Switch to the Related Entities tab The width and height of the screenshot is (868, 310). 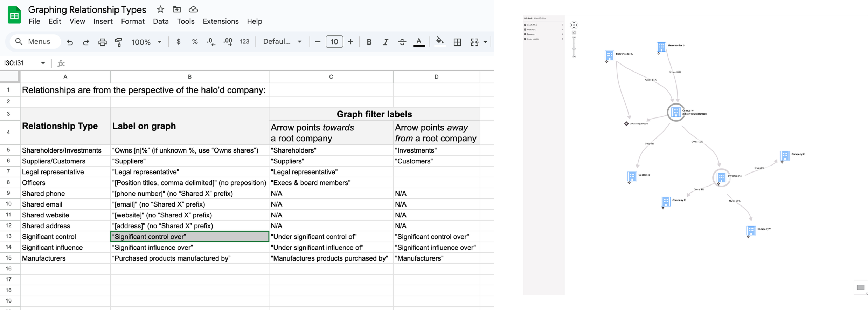[540, 18]
